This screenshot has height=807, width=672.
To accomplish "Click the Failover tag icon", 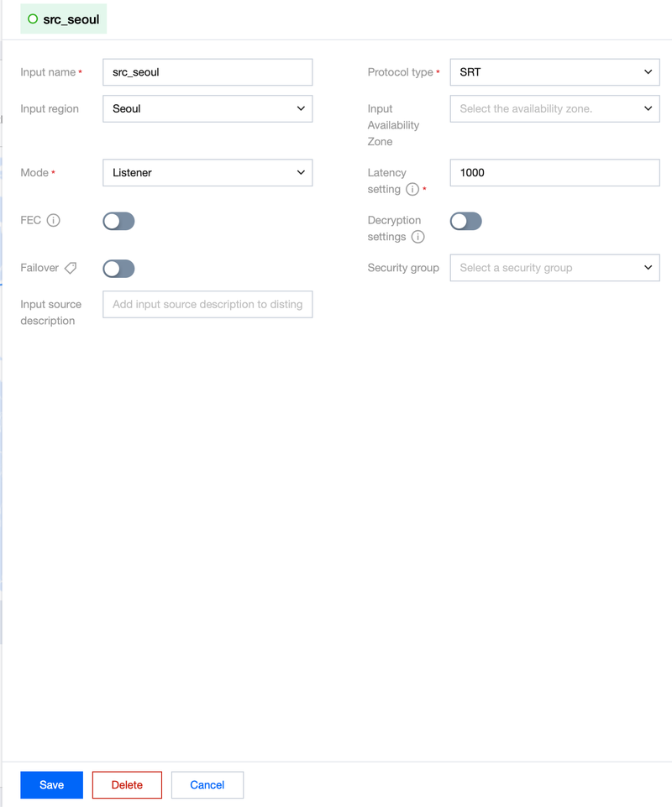I will point(71,268).
